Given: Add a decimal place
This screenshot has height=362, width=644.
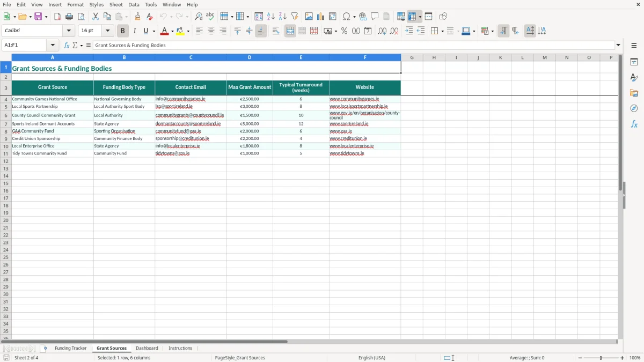Looking at the screenshot, I should click(382, 31).
